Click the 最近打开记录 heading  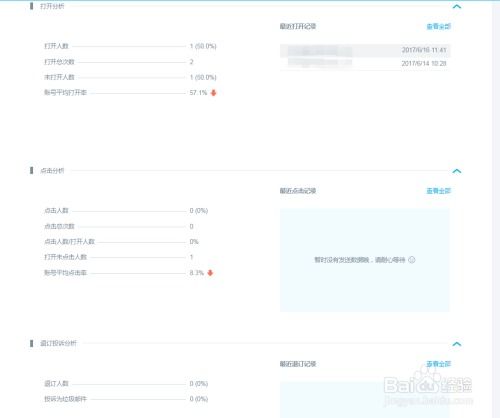298,26
